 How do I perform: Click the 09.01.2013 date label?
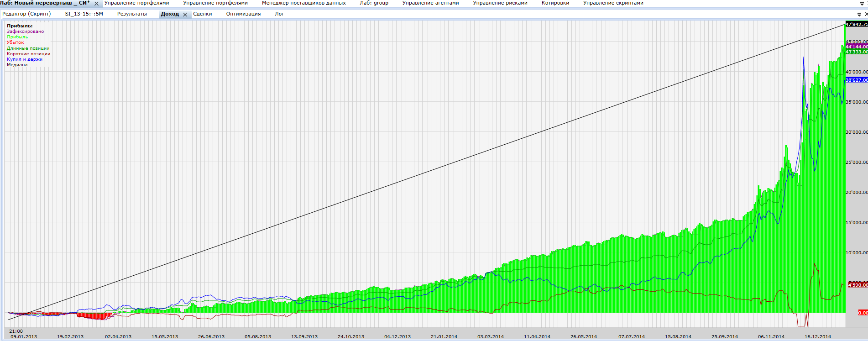pyautogui.click(x=24, y=337)
